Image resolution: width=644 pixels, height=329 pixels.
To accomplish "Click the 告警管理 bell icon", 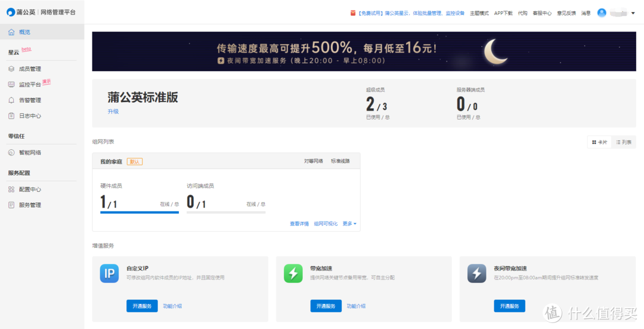I will [x=11, y=100].
